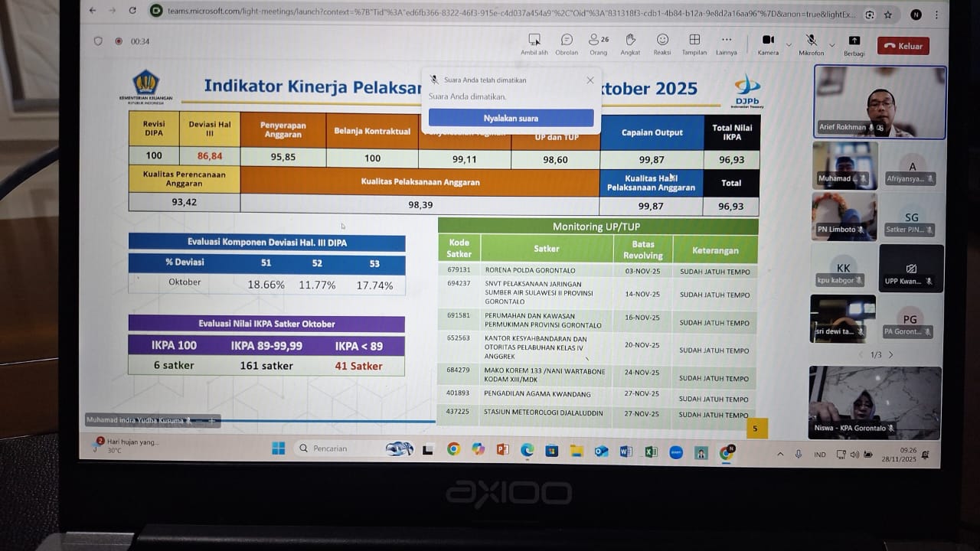Open the Reaksi reactions menu

[662, 41]
